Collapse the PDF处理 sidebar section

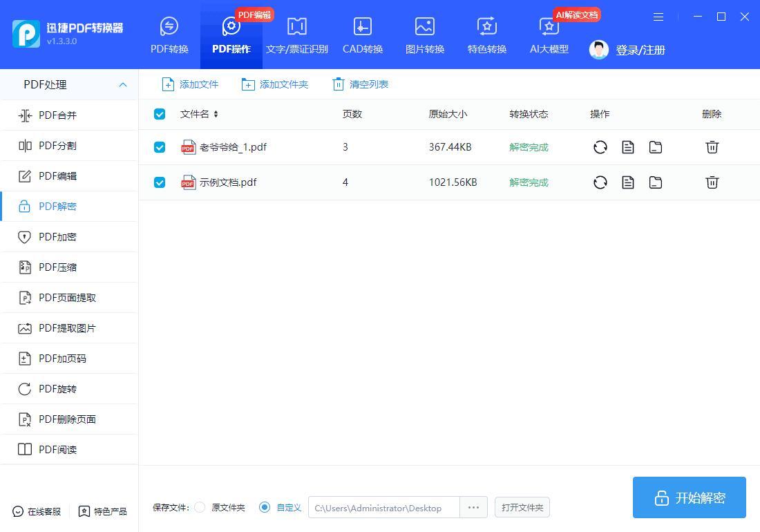(x=123, y=85)
